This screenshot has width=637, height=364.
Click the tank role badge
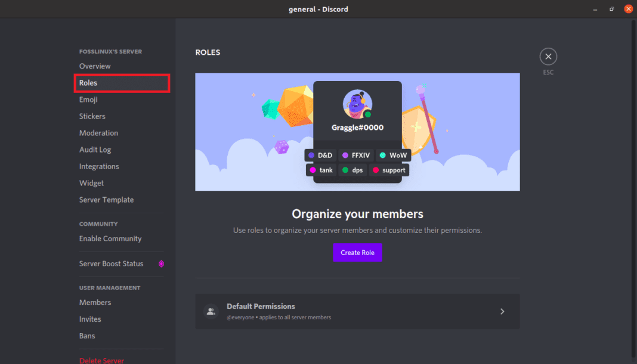pos(320,170)
